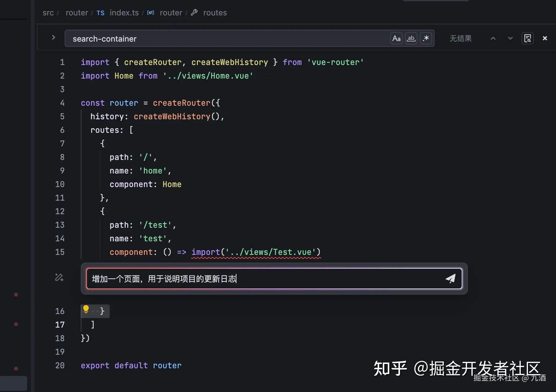The height and width of the screenshot is (392, 556).
Task: Submit the AI prompt via paper plane icon
Action: click(451, 278)
